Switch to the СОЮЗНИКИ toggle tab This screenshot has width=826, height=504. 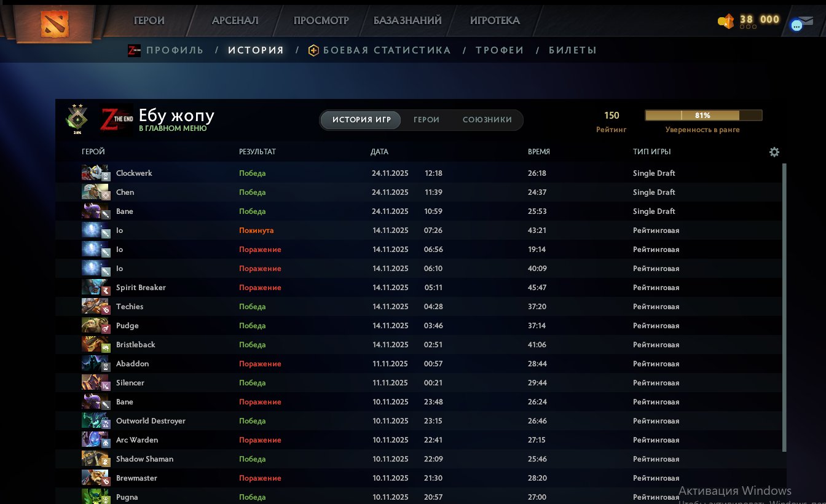tap(487, 120)
